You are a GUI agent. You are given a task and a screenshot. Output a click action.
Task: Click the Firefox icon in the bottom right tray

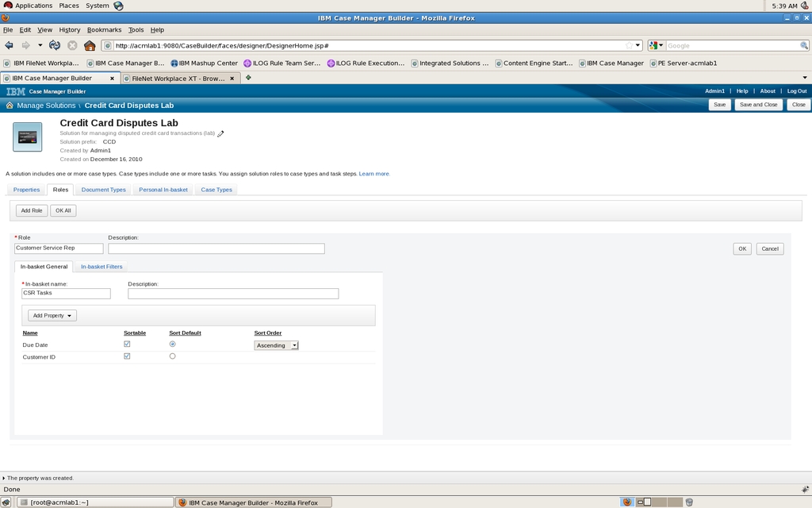click(x=627, y=502)
